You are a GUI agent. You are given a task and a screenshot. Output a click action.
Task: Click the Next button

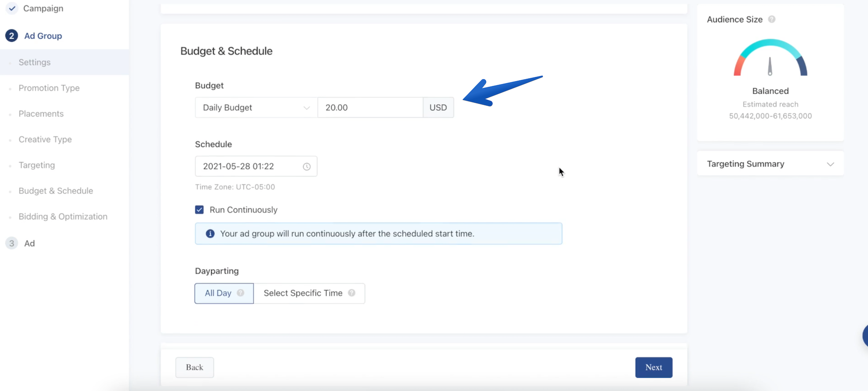pos(653,367)
